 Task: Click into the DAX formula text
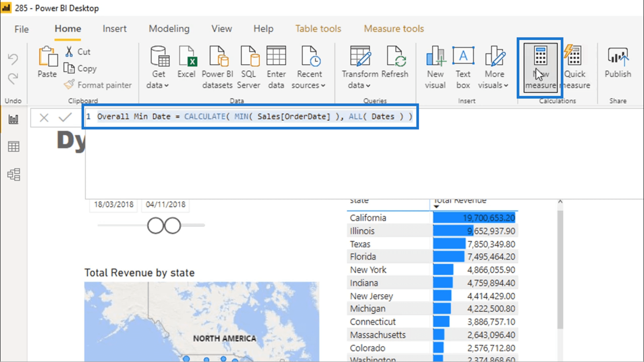pos(255,117)
